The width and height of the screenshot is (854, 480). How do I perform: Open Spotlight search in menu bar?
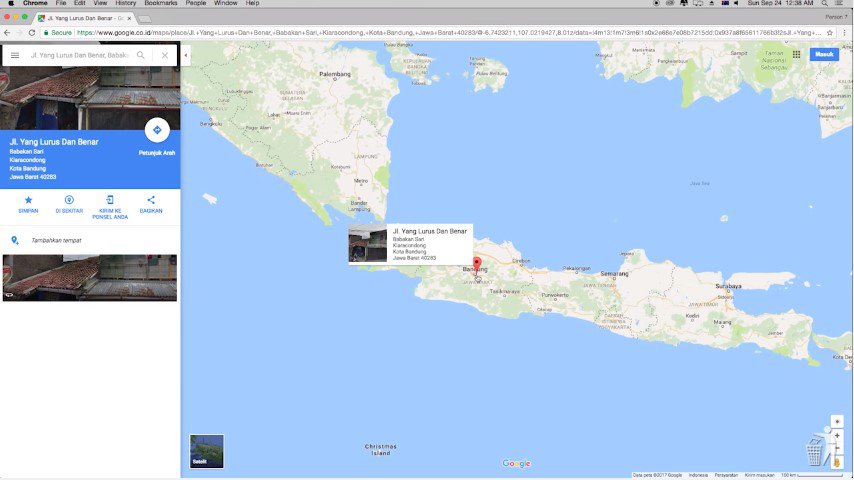tap(825, 3)
